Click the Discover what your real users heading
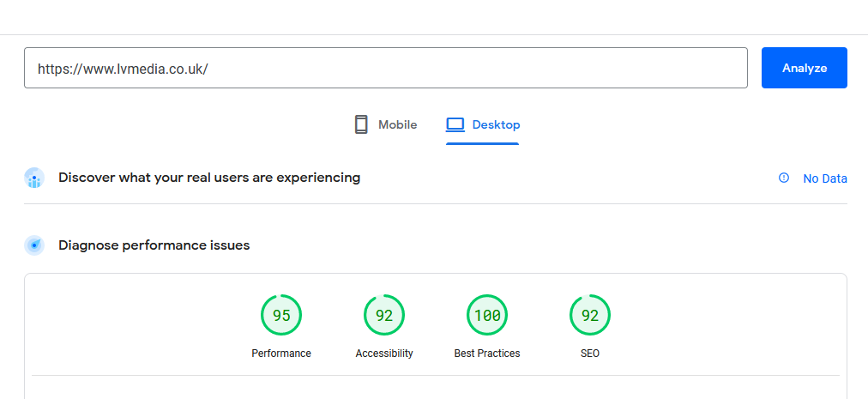The height and width of the screenshot is (399, 868). [x=209, y=178]
